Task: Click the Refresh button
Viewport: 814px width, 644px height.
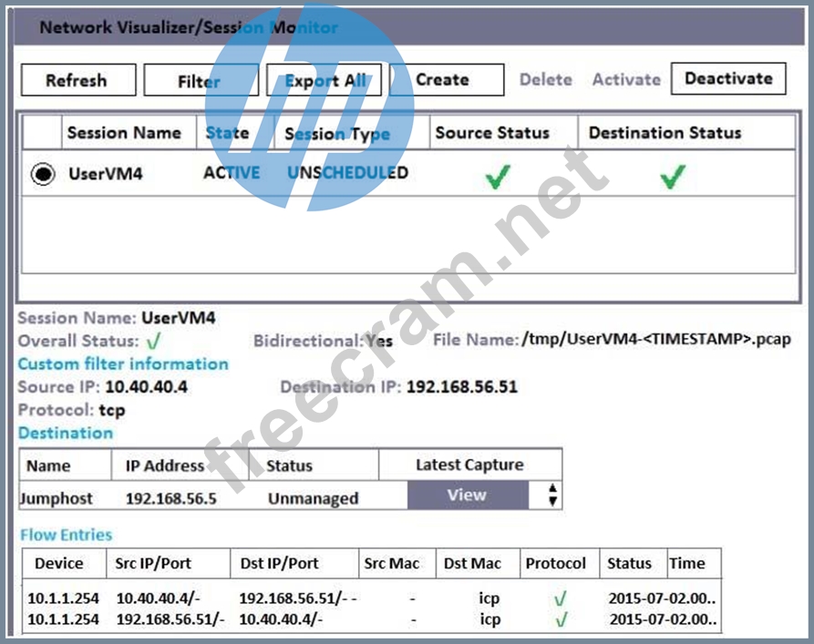Action: click(78, 80)
